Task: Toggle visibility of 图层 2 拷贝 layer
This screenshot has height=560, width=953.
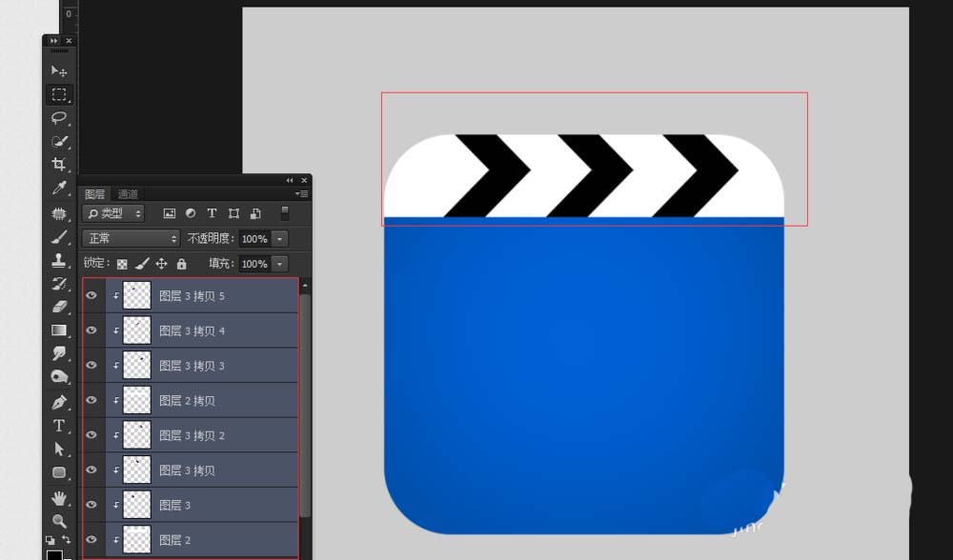Action: [91, 401]
